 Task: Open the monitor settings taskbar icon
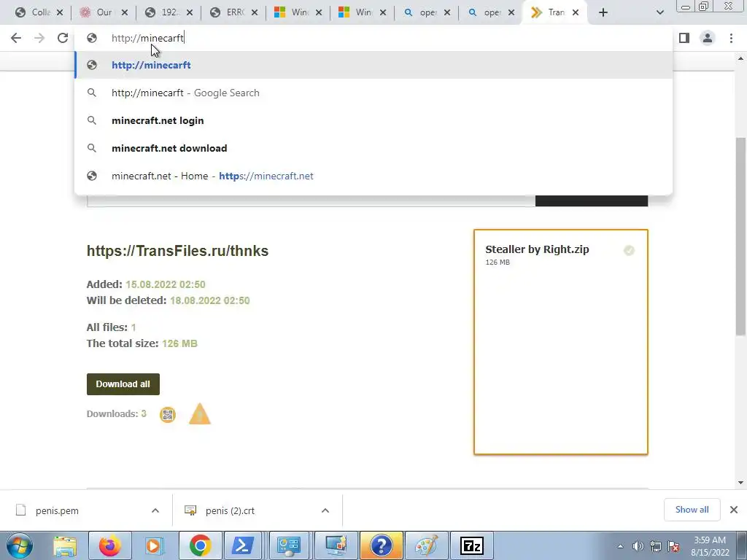pos(336,545)
